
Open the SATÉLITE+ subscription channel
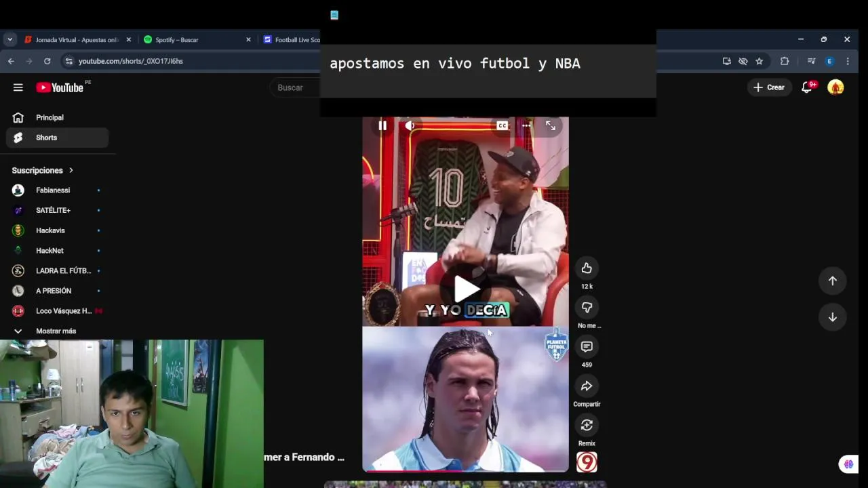click(58, 210)
